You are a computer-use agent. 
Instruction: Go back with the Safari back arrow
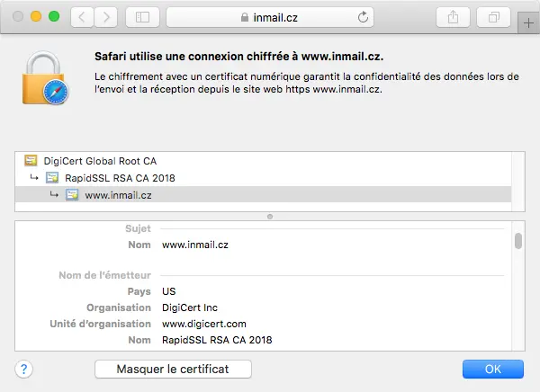click(x=82, y=17)
